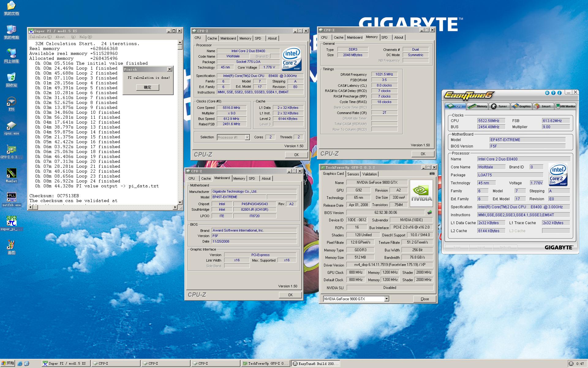
Task: Select HW Monitor tab in EasyTune6
Action: 566,106
